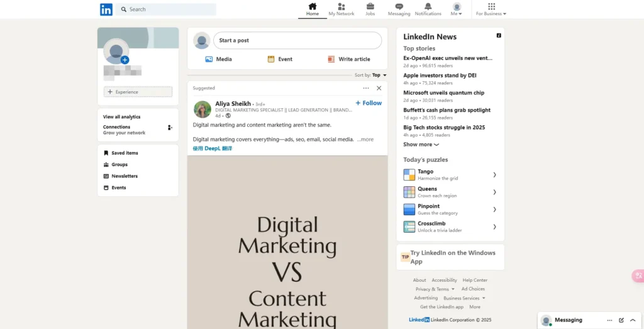Go to My Network
This screenshot has width=644, height=329.
pyautogui.click(x=341, y=9)
